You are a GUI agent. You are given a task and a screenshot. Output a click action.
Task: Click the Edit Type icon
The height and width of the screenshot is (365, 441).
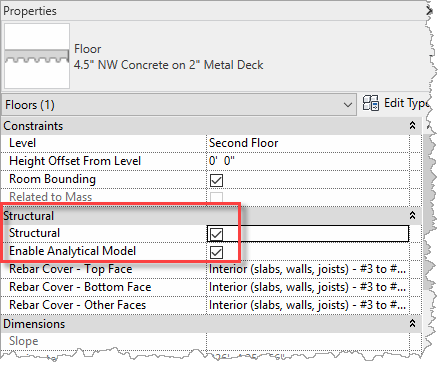(x=371, y=103)
